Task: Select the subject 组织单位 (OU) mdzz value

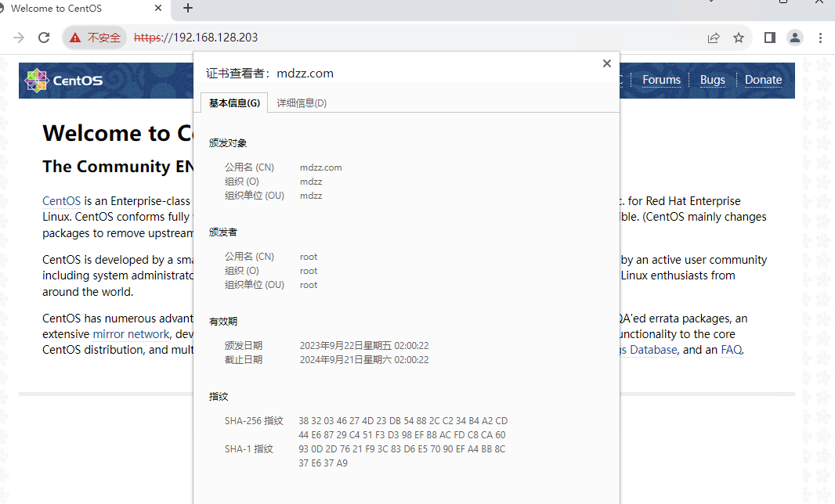Action: (x=311, y=196)
